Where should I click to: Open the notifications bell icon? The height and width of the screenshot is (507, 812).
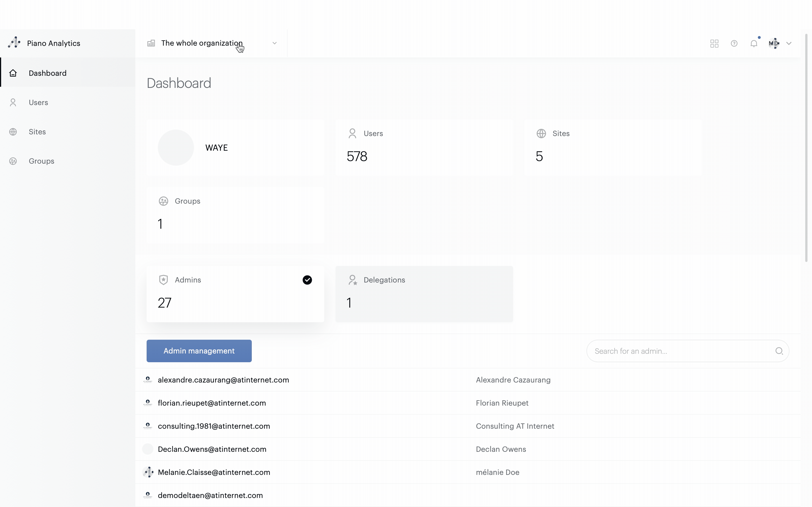754,44
